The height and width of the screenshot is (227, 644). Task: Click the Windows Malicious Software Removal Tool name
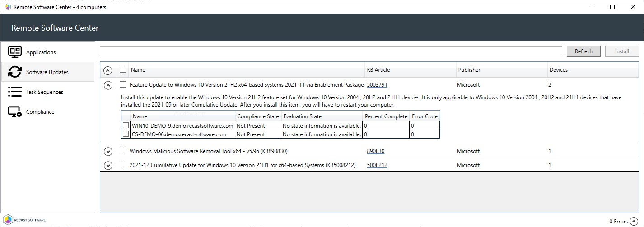(x=209, y=151)
